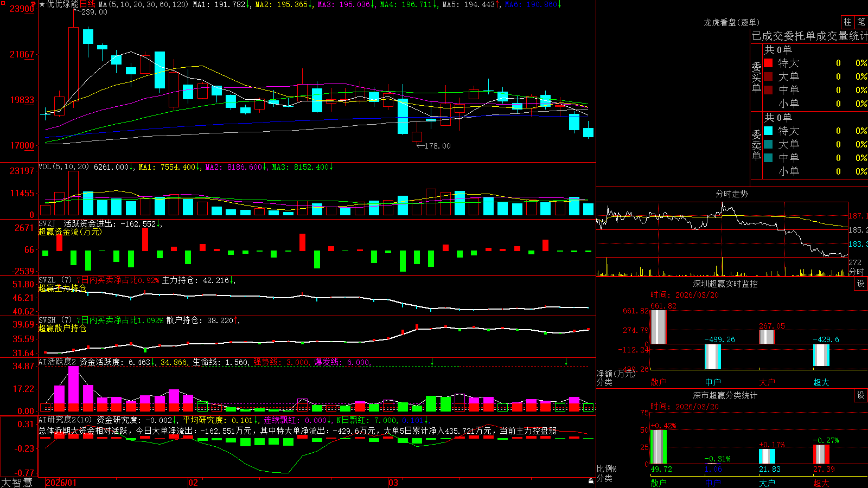The width and height of the screenshot is (868, 488).
Task: Click the 委卖单 section label
Action: (756, 145)
